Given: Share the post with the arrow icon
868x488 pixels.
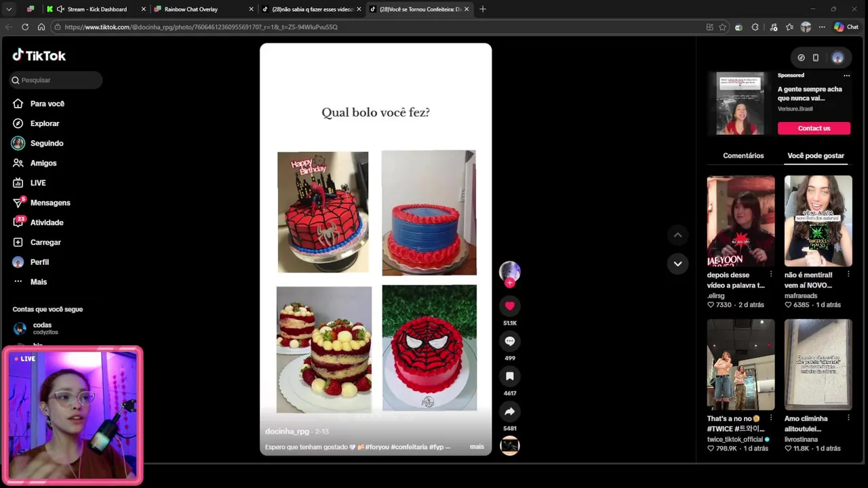Looking at the screenshot, I should tap(510, 411).
